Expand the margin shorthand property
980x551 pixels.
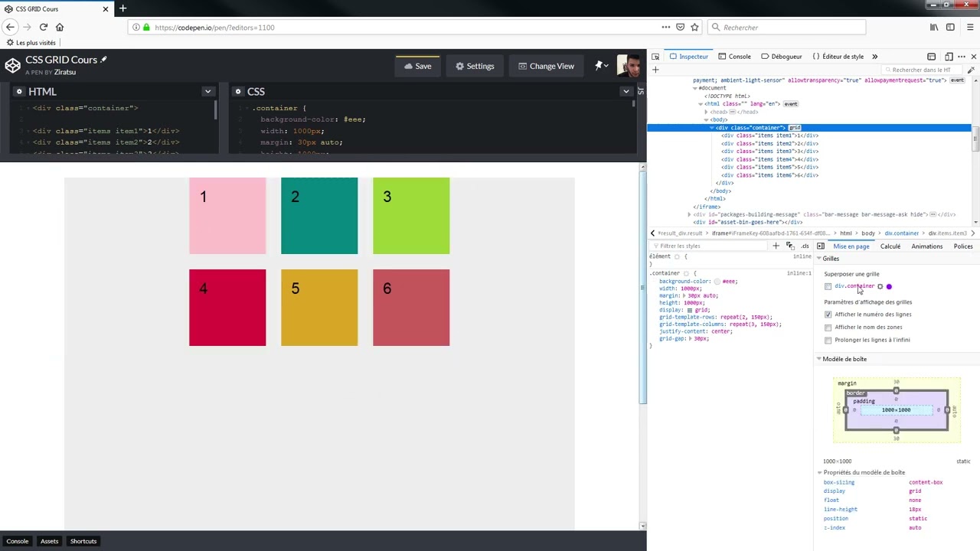point(684,295)
